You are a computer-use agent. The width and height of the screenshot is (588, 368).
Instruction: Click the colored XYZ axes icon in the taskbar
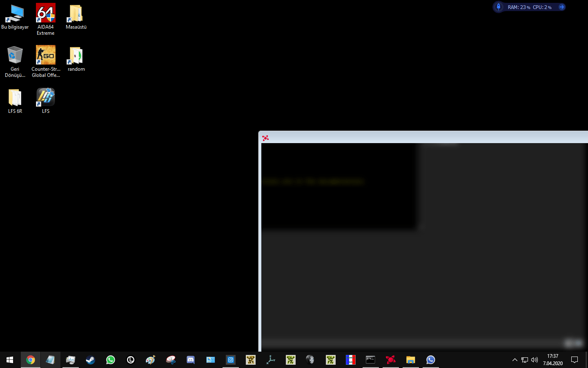[271, 360]
